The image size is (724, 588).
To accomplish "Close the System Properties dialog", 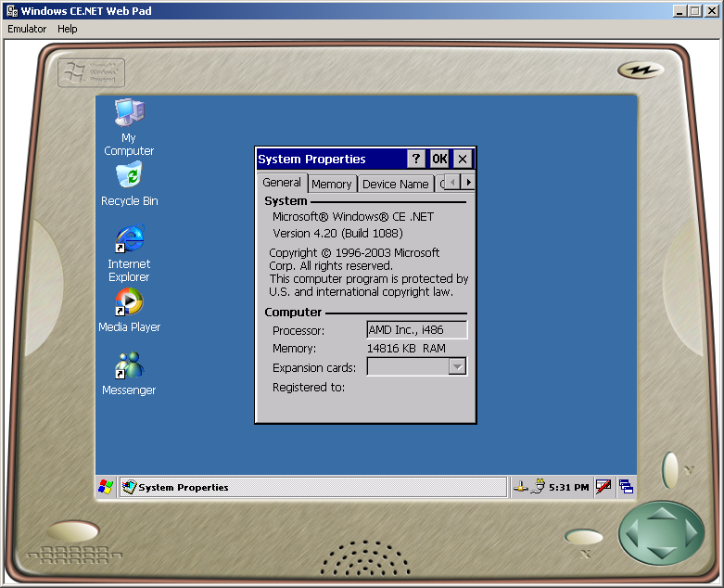I will pos(463,159).
